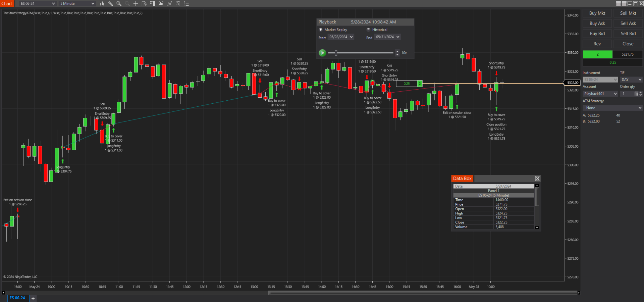This screenshot has height=302, width=644.
Task: Expand the TIF DAY dropdown
Action: (631, 80)
